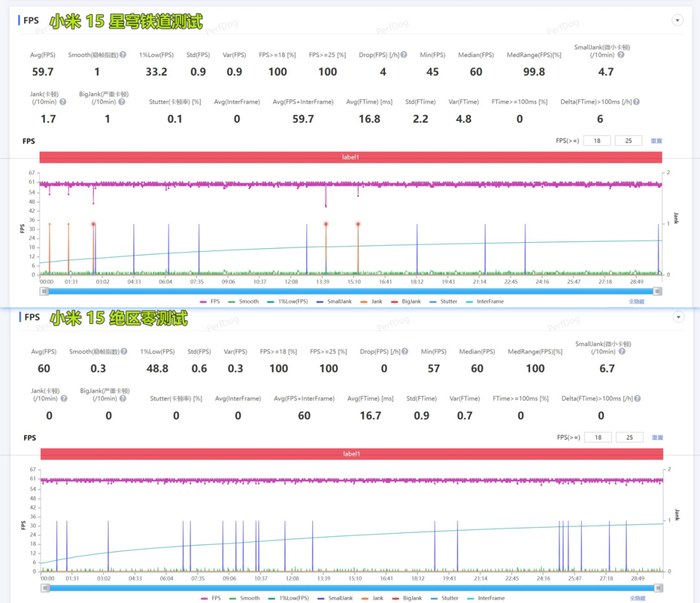Image resolution: width=700 pixels, height=603 pixels.
Task: Open the Jank(卡顿) help icon in 星穹铁道 panel
Action: pos(63,102)
